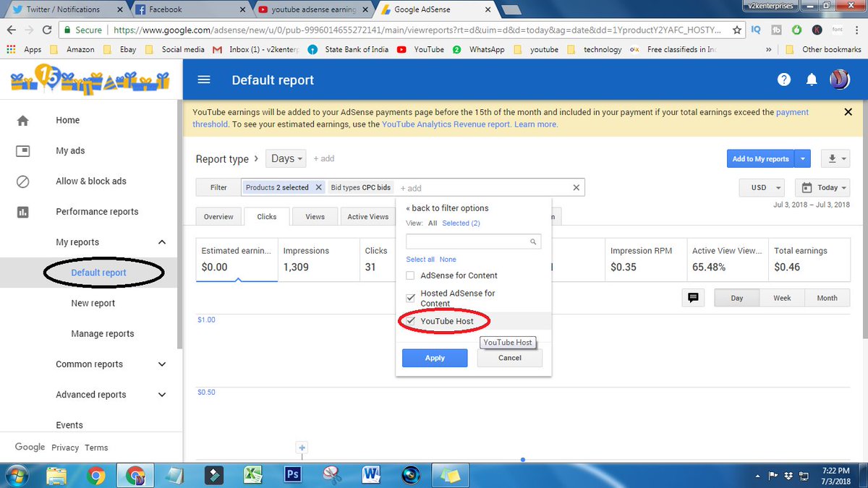Expand the Advanced reports section
The width and height of the screenshot is (868, 488).
162,395
